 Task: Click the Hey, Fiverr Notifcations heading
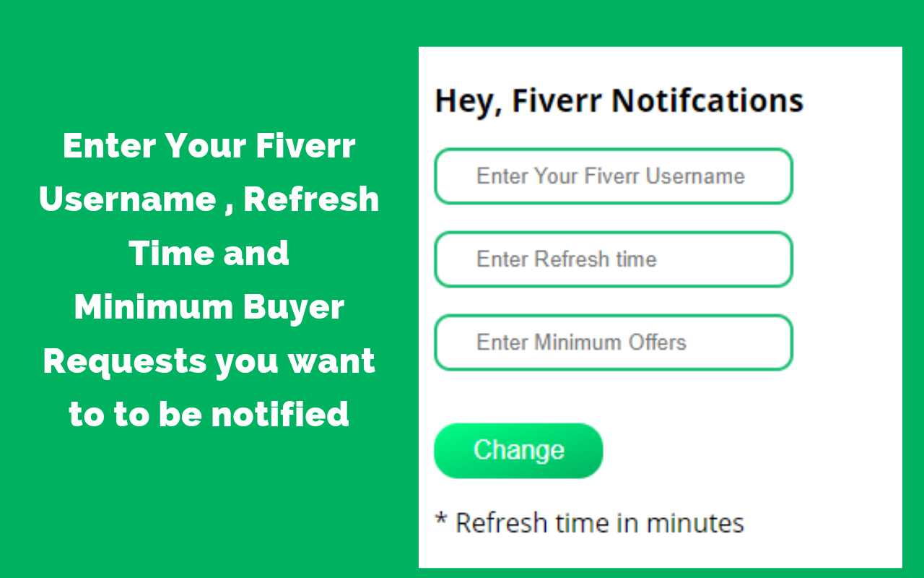tap(618, 100)
